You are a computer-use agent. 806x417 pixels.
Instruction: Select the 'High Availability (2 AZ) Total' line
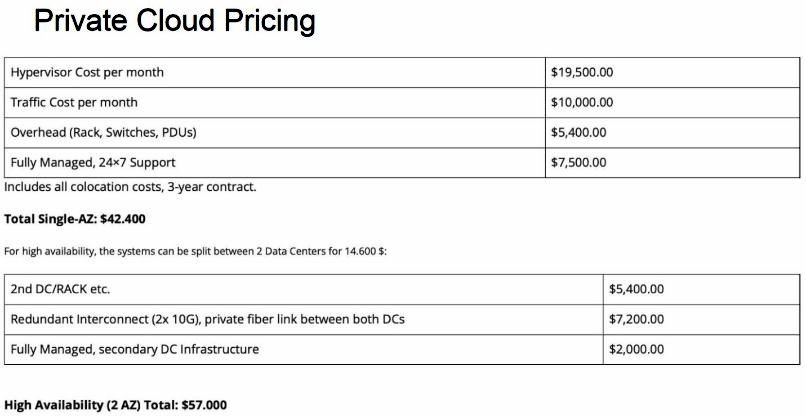(x=116, y=405)
